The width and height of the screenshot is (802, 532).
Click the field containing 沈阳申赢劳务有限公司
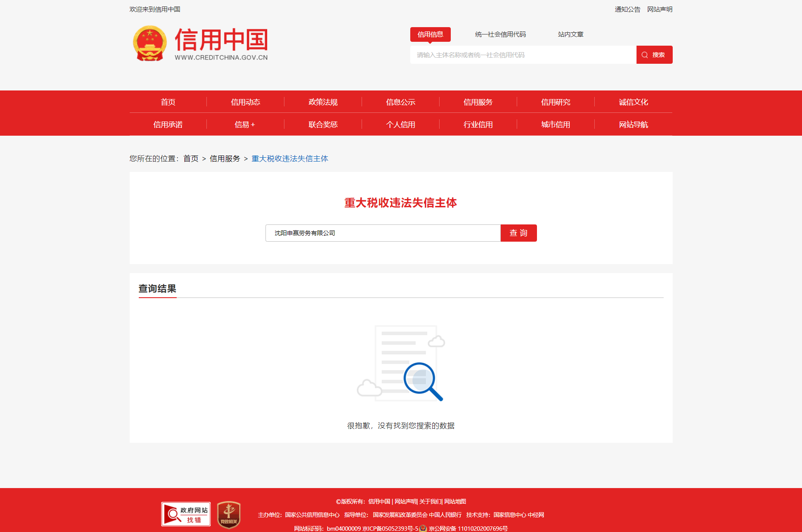coord(383,233)
